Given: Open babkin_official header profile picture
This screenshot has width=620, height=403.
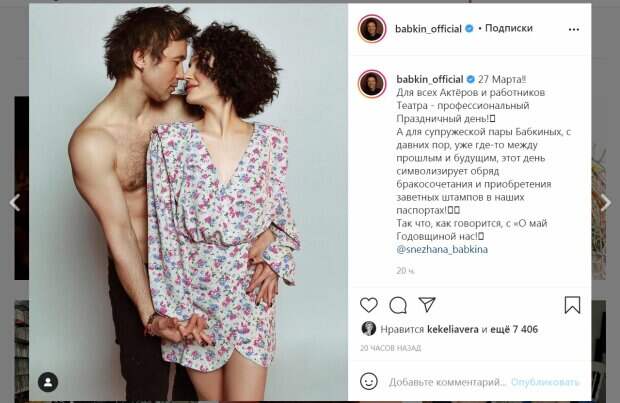Looking at the screenshot, I should [372, 28].
